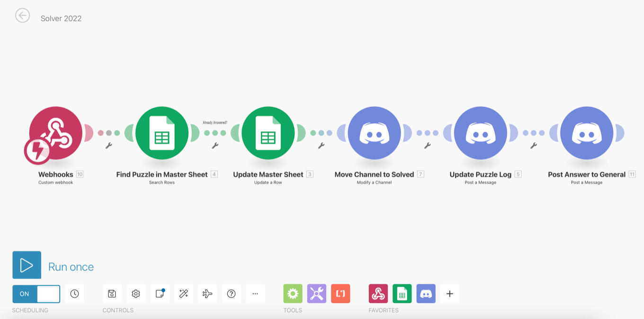Open the Post Answer to General module

pos(587,133)
